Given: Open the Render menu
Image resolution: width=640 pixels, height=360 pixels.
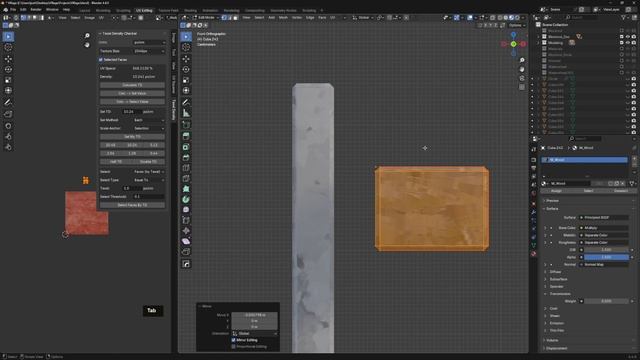Looking at the screenshot, I should (36, 9).
